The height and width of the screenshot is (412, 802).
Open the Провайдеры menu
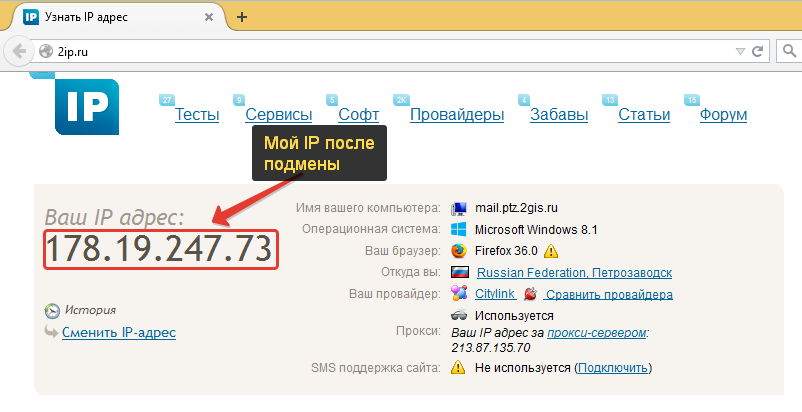[457, 115]
